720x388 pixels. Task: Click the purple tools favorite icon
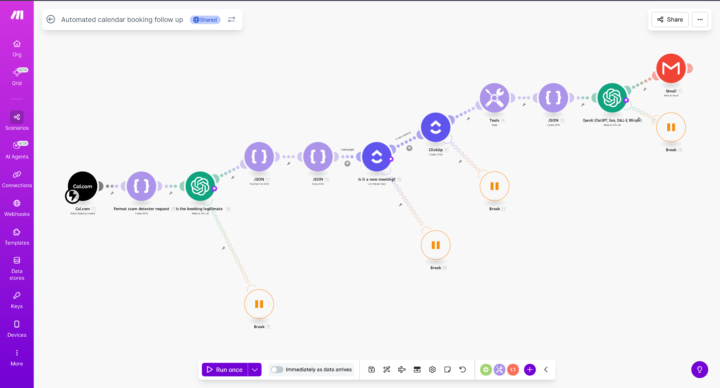499,370
